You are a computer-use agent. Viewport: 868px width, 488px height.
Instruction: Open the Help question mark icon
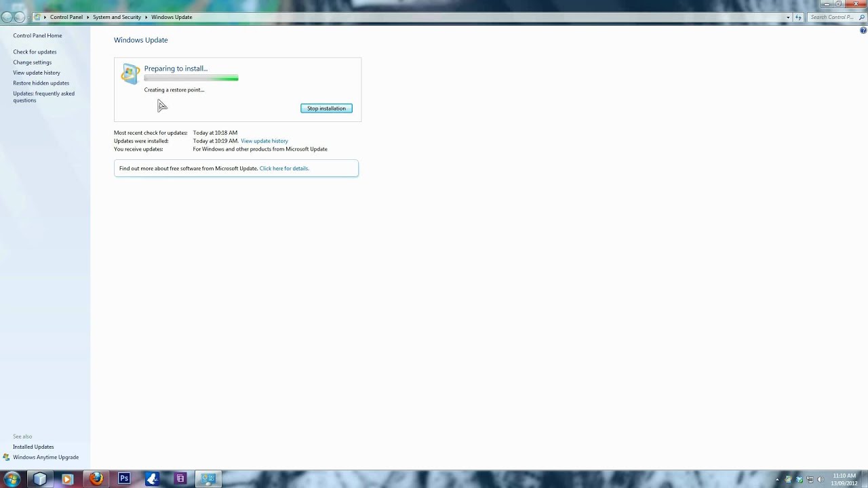tap(863, 30)
